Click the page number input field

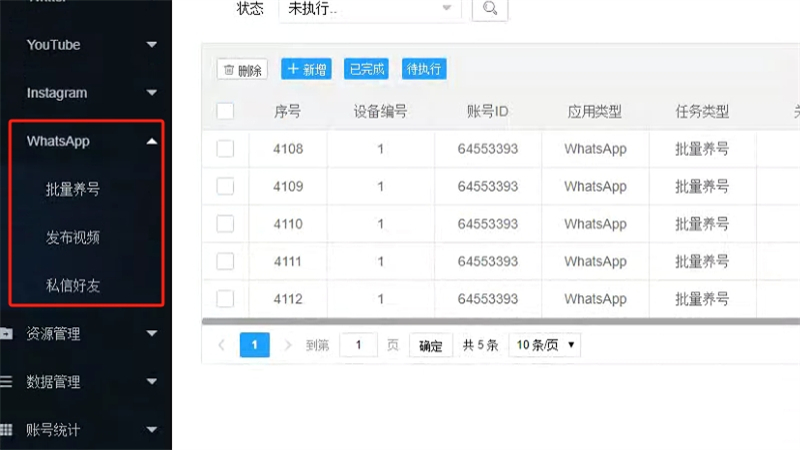coord(358,346)
